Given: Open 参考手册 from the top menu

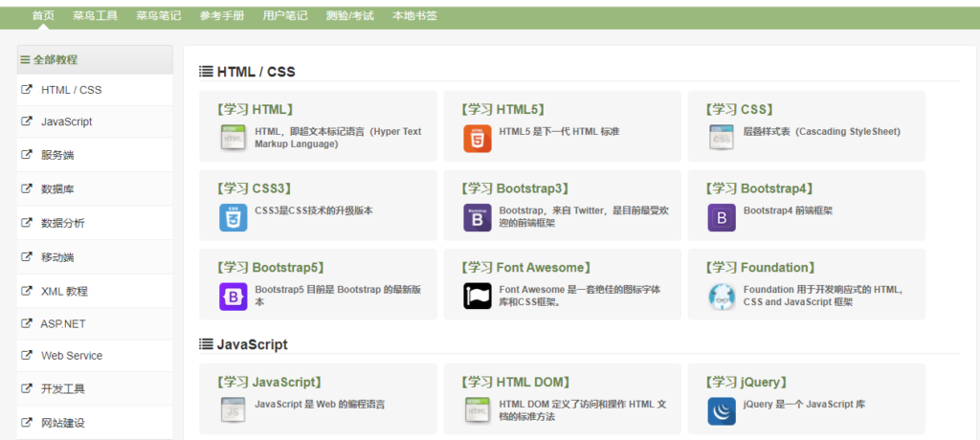Looking at the screenshot, I should pos(222,16).
